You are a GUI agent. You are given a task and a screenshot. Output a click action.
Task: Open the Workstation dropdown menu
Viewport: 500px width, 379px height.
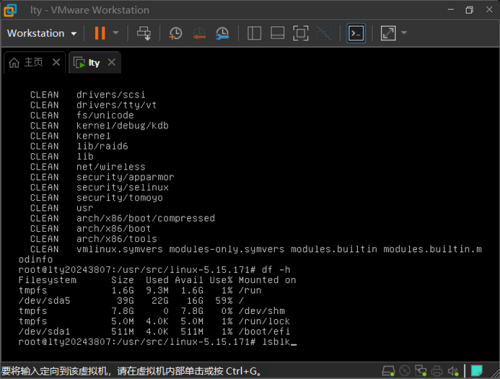click(x=42, y=33)
